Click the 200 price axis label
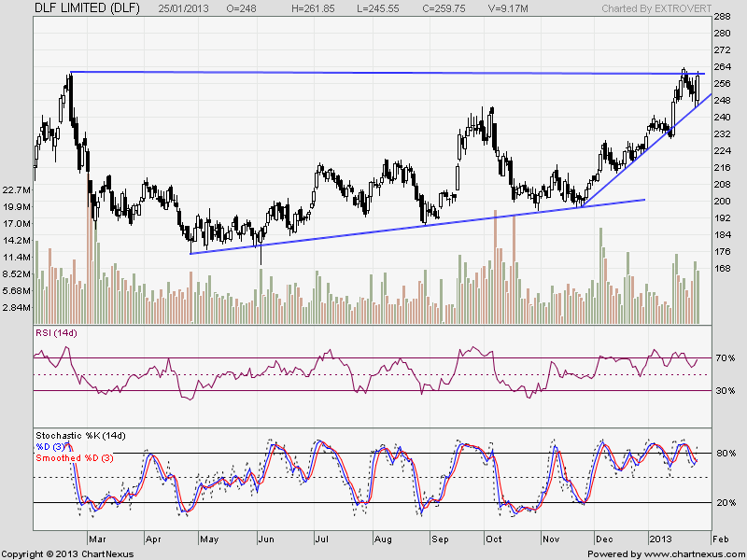 click(723, 202)
